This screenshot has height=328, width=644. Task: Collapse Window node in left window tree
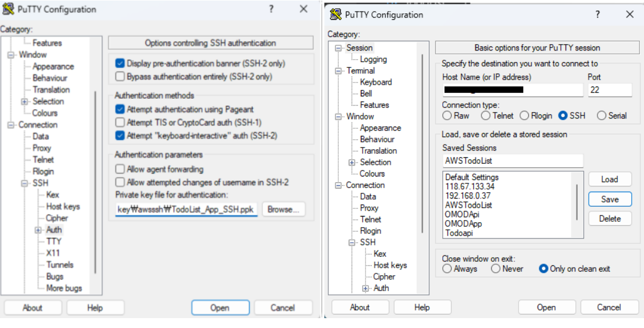[11, 55]
